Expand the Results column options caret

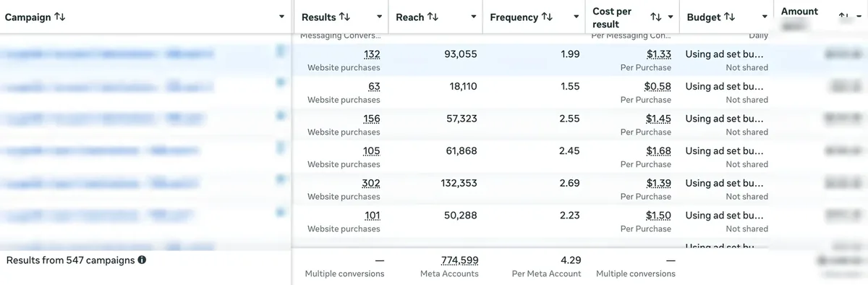pos(379,17)
